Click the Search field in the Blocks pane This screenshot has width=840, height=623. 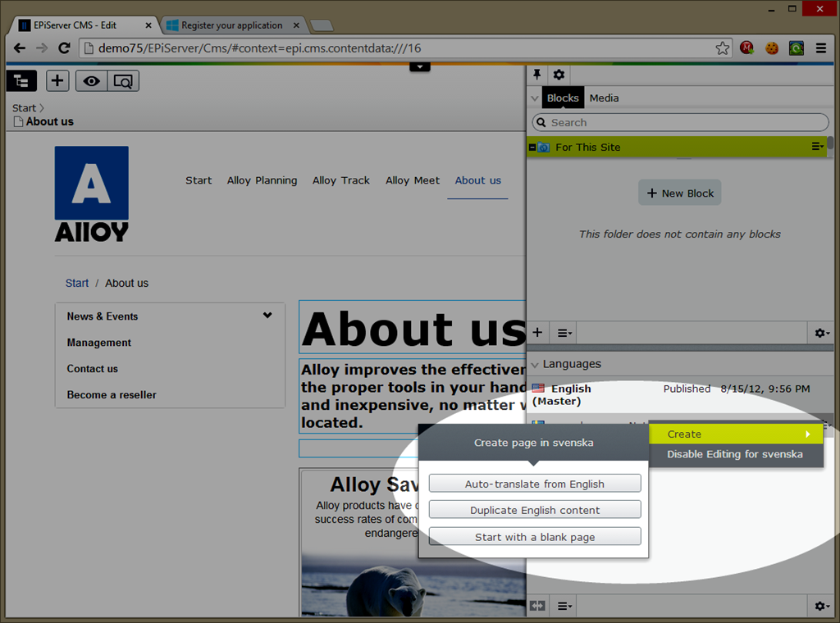[681, 122]
